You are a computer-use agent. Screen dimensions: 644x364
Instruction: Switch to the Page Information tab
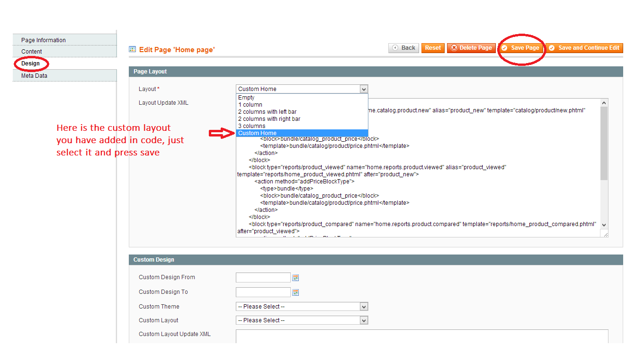tap(44, 40)
